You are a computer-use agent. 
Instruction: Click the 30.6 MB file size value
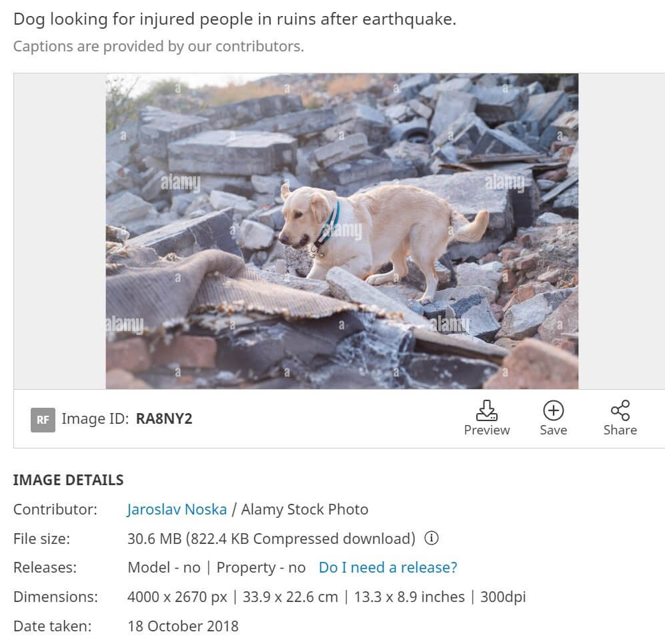tap(154, 538)
